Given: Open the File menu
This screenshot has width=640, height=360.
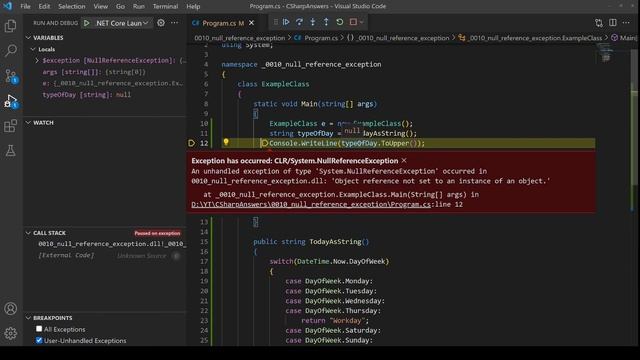Looking at the screenshot, I should [25, 7].
